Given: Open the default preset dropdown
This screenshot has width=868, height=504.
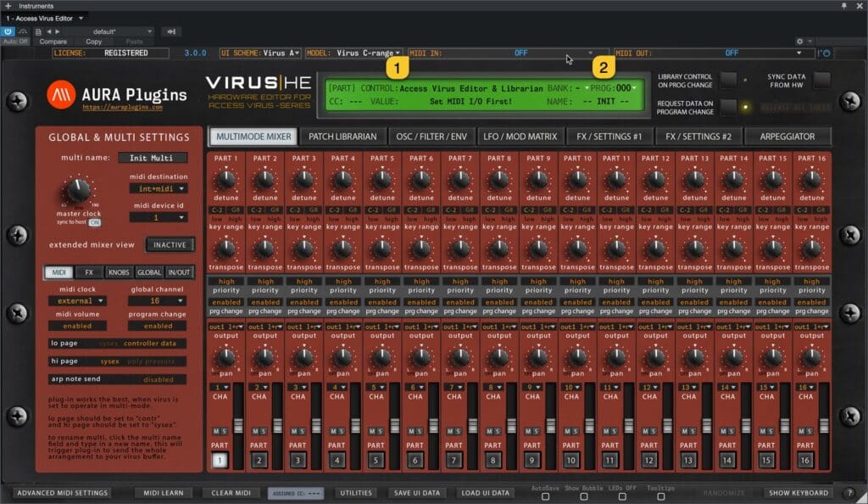Looking at the screenshot, I should pyautogui.click(x=108, y=31).
